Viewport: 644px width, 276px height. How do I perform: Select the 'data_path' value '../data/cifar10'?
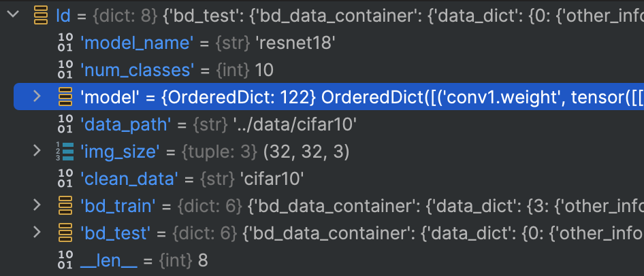pyautogui.click(x=293, y=124)
